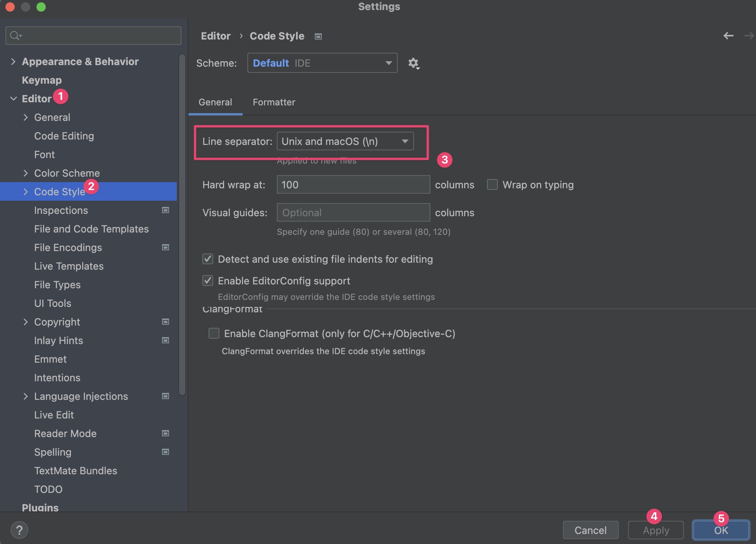Click the OK button
Image resolution: width=756 pixels, height=544 pixels.
pos(721,530)
